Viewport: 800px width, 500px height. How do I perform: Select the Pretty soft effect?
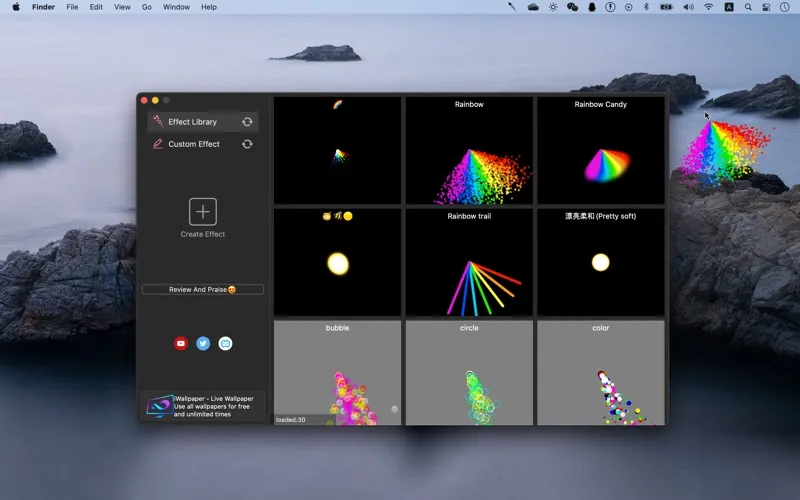click(601, 262)
